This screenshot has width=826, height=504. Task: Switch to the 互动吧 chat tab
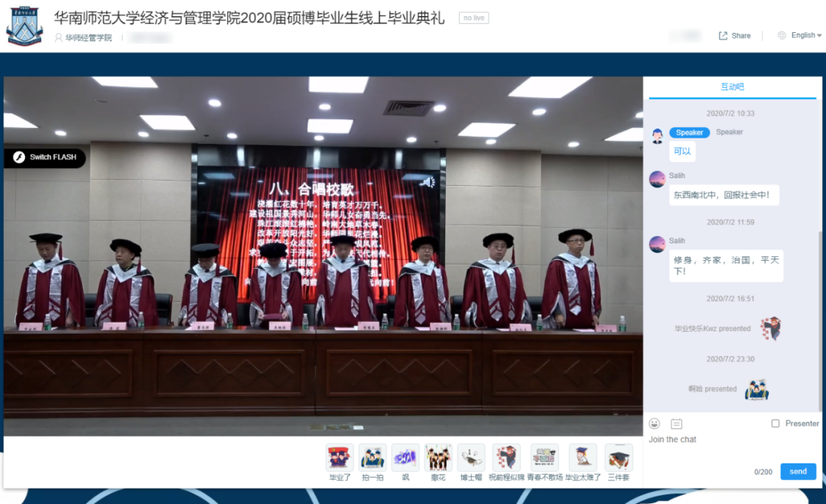(732, 87)
